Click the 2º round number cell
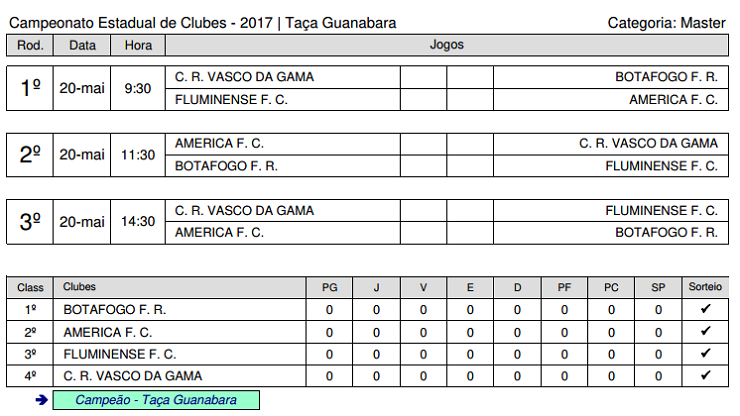Screen dimensions: 740x416 pos(30,155)
